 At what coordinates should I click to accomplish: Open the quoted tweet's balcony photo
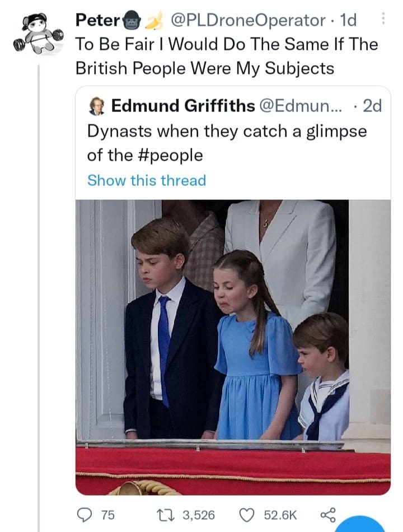[x=233, y=346]
